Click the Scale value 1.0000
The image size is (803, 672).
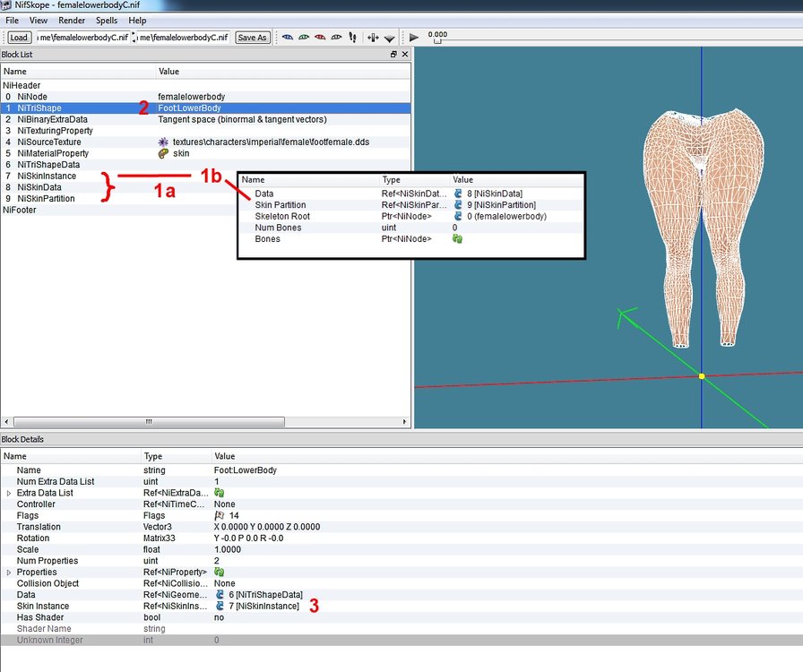tap(228, 549)
